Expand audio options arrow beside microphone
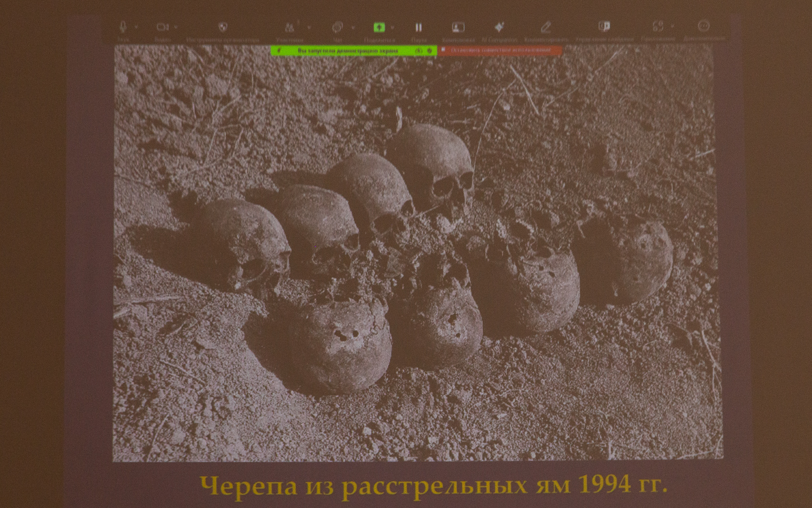Viewport: 812px width, 508px height. pos(136,27)
